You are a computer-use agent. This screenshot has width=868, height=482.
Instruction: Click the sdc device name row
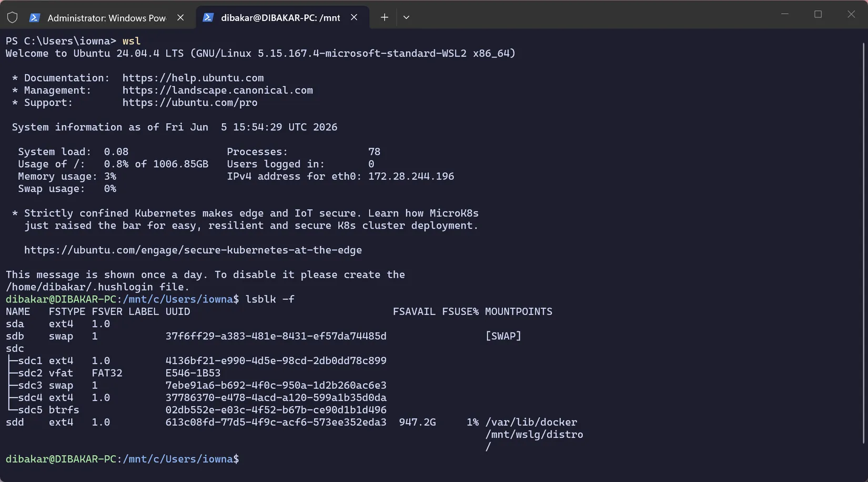[15, 348]
